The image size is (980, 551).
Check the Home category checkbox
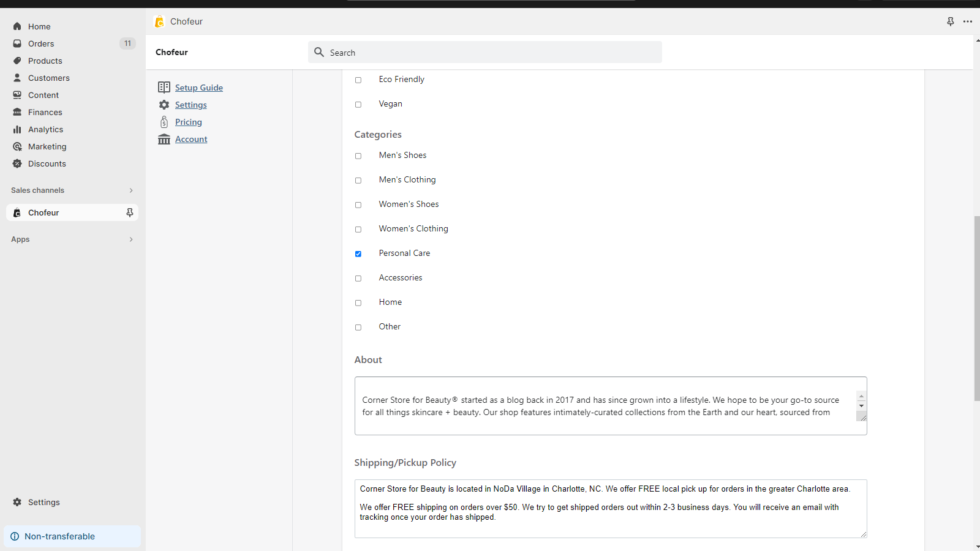358,303
